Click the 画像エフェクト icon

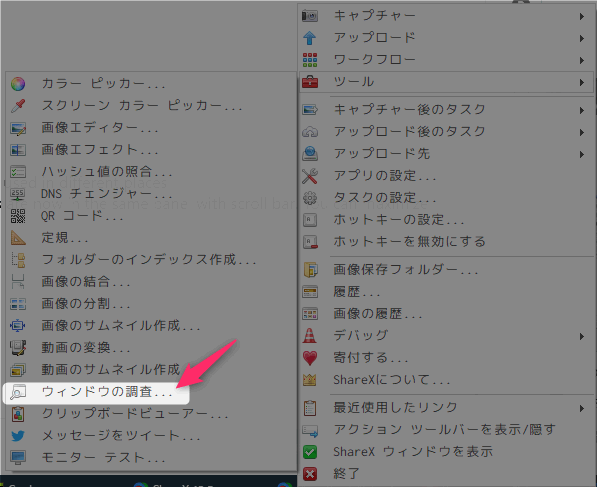click(18, 150)
